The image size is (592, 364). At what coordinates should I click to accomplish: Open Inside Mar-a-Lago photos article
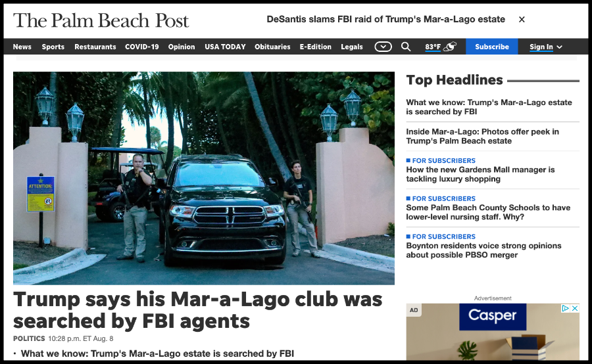[x=483, y=136]
